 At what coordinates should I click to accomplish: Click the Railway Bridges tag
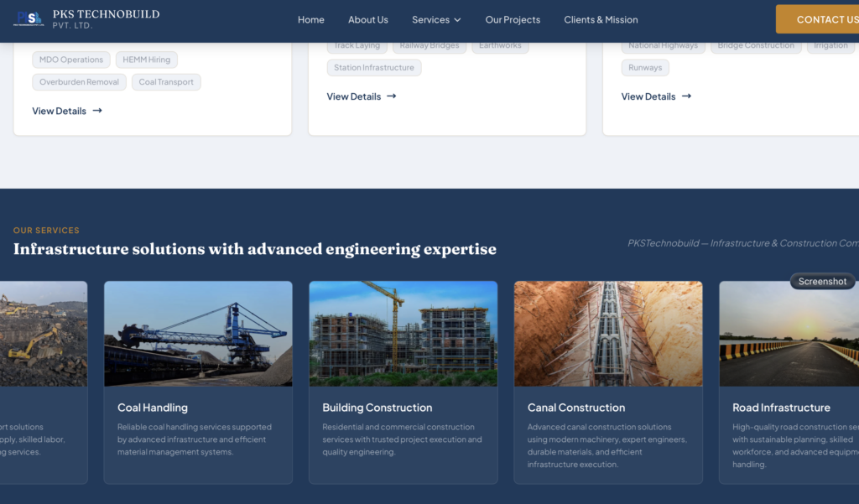pos(429,47)
